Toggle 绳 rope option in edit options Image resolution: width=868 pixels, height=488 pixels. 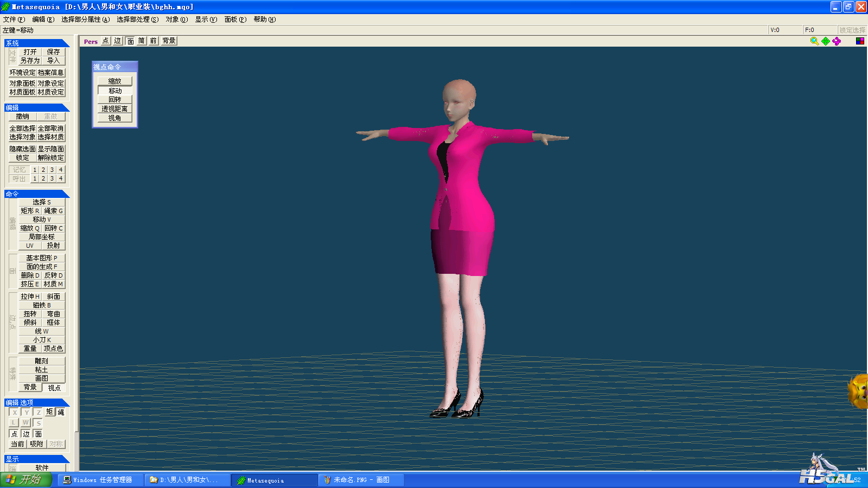(x=61, y=412)
